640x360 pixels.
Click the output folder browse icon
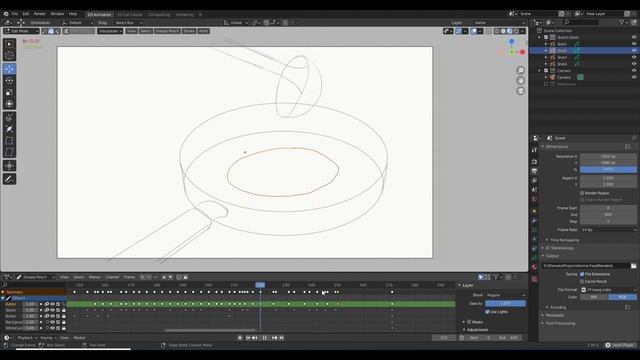tap(633, 266)
